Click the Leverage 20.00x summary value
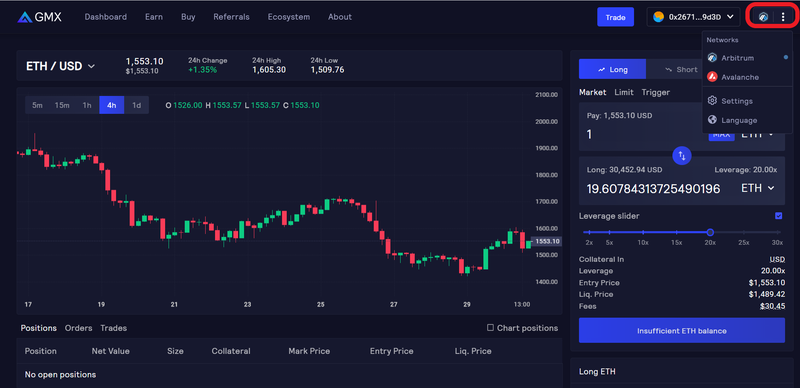The image size is (800, 388). pyautogui.click(x=773, y=271)
